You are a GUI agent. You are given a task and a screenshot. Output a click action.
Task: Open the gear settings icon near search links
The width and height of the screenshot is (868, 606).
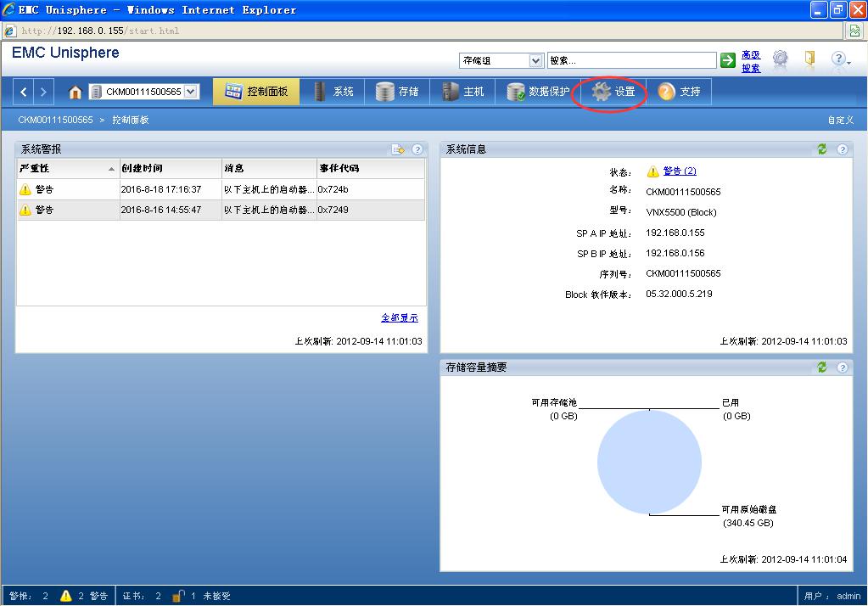(x=780, y=59)
